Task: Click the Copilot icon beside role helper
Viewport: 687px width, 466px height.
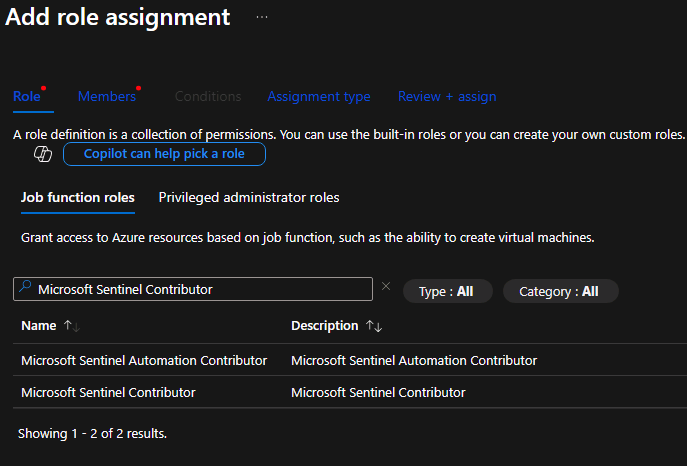Action: (43, 154)
